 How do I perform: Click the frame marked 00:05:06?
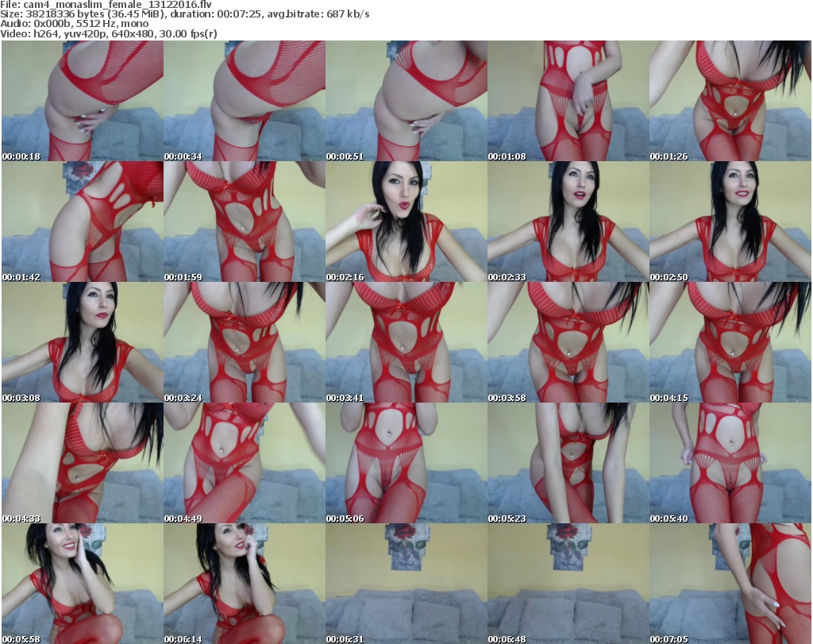(x=406, y=463)
